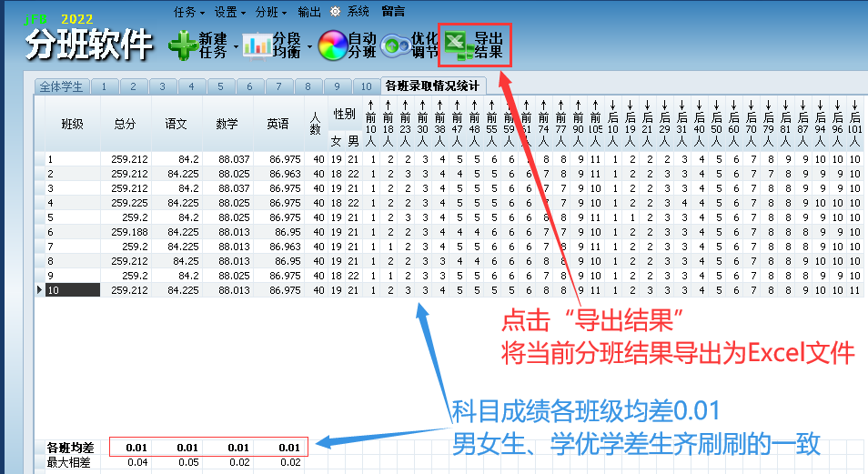Click the 最大相差 row label

coord(68,462)
